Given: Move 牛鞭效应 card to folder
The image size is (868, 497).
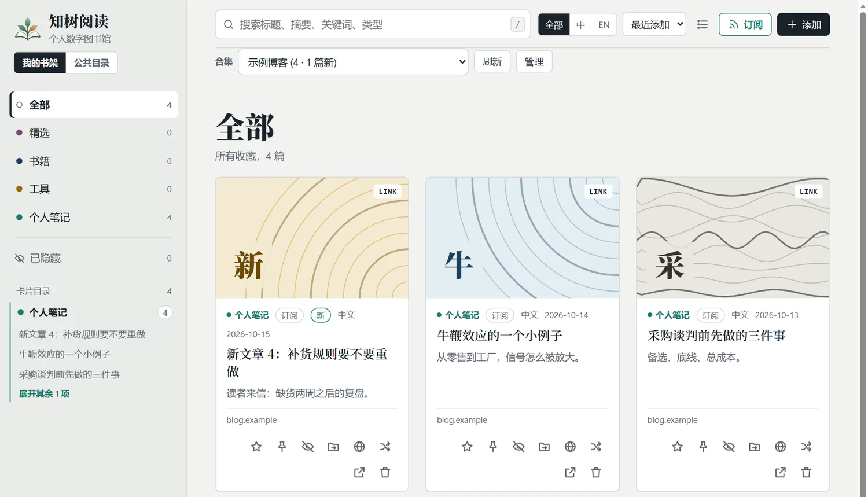Looking at the screenshot, I should coord(545,447).
